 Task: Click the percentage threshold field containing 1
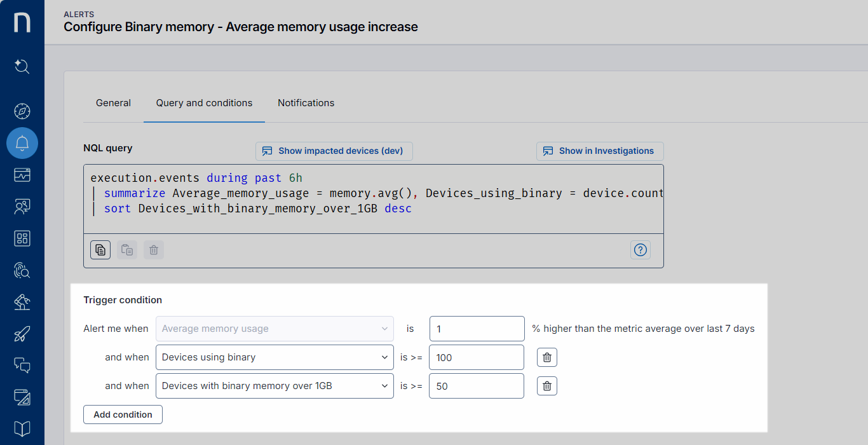click(x=477, y=329)
